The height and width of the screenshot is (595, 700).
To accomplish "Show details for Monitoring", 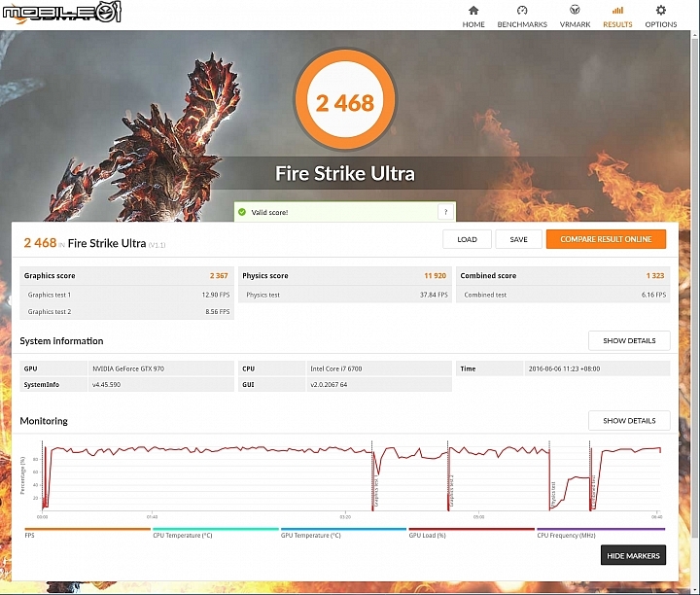I will (629, 420).
